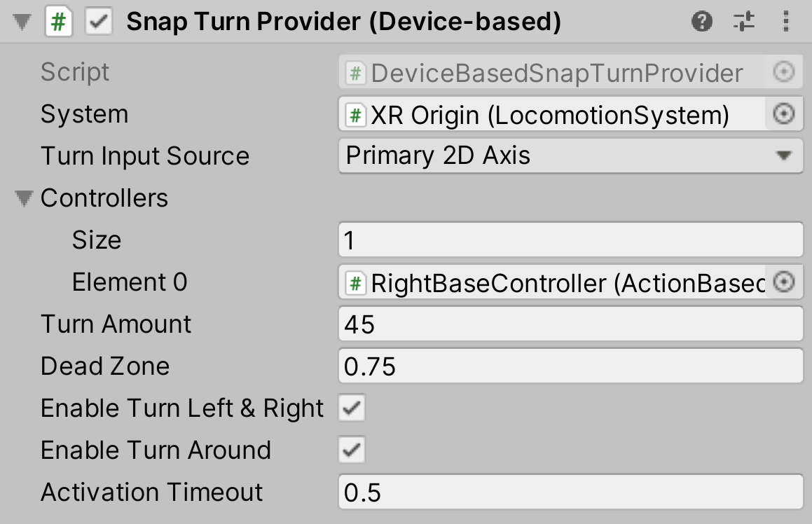Open the Turn Input Source dropdown

tap(570, 156)
